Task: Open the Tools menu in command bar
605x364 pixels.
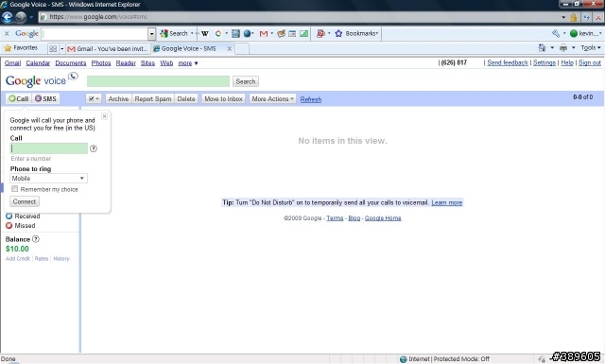Action: 591,48
